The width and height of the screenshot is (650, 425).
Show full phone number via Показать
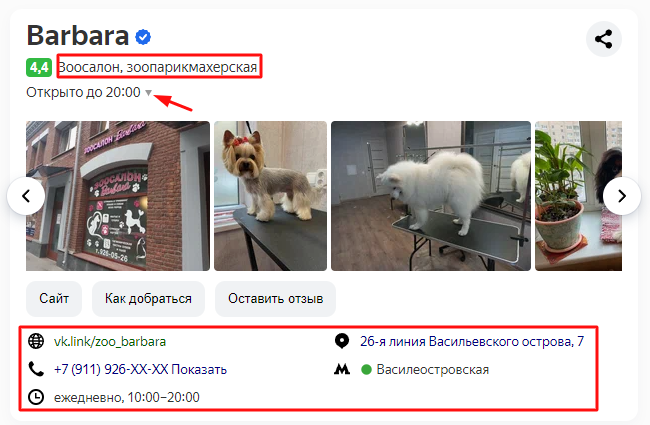click(x=199, y=369)
